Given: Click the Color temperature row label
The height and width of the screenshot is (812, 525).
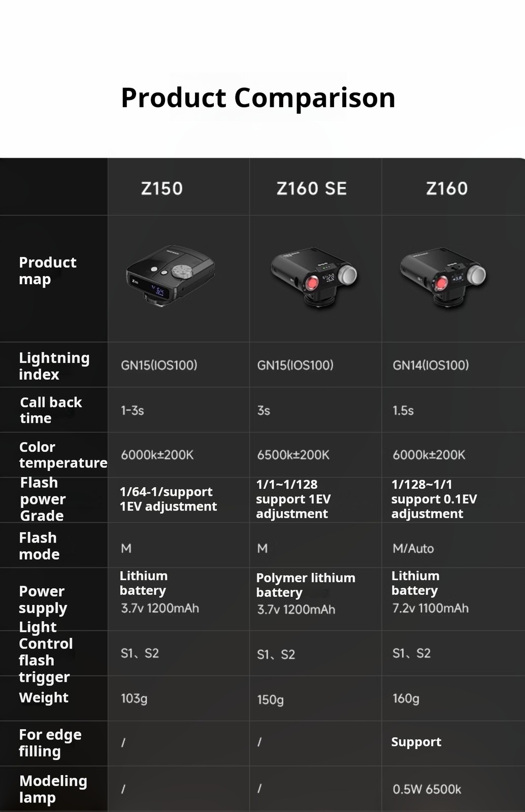Looking at the screenshot, I should pyautogui.click(x=63, y=455).
